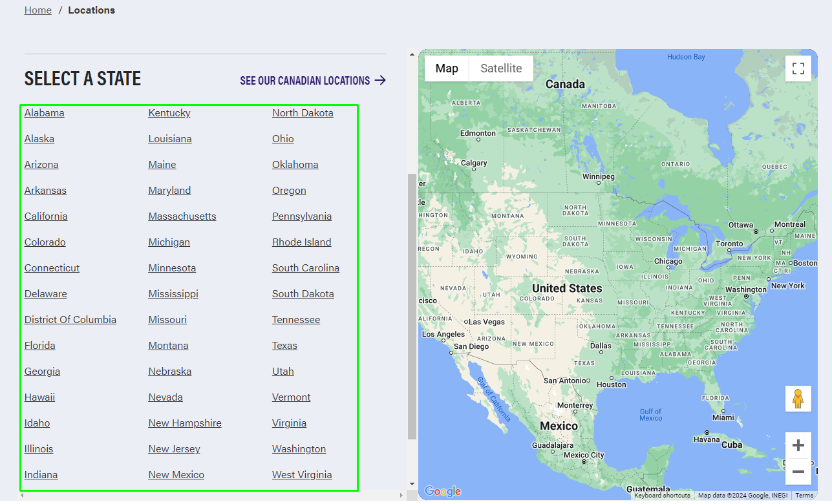Choose Louisiana link
This screenshot has width=832, height=504.
(170, 139)
